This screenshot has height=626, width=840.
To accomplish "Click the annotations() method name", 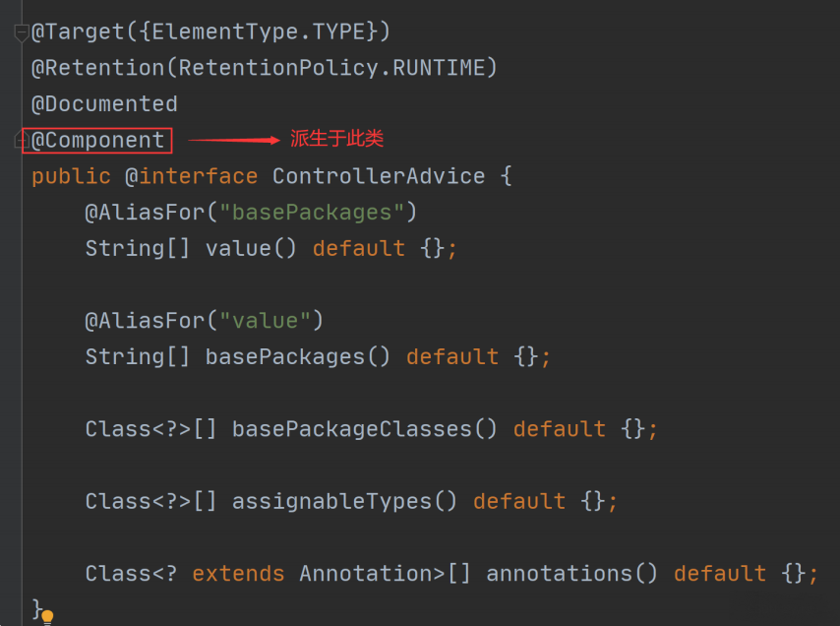I will tap(571, 574).
